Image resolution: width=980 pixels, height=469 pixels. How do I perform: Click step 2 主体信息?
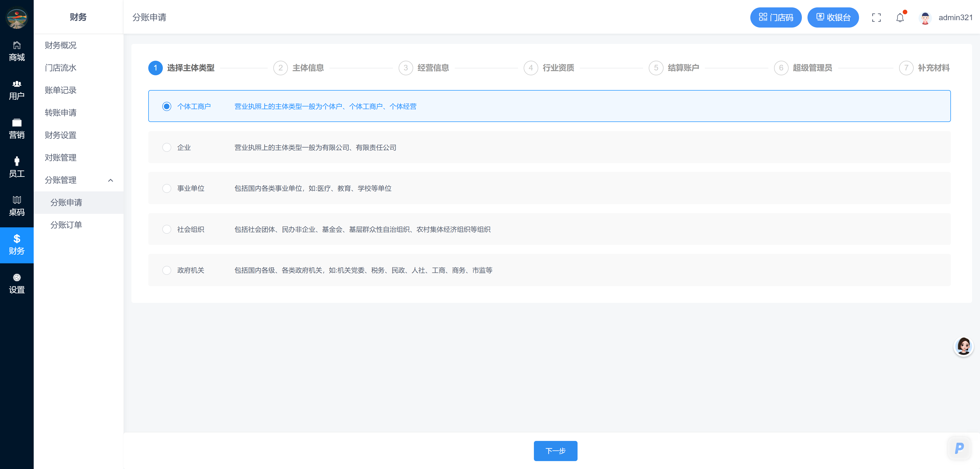point(299,68)
